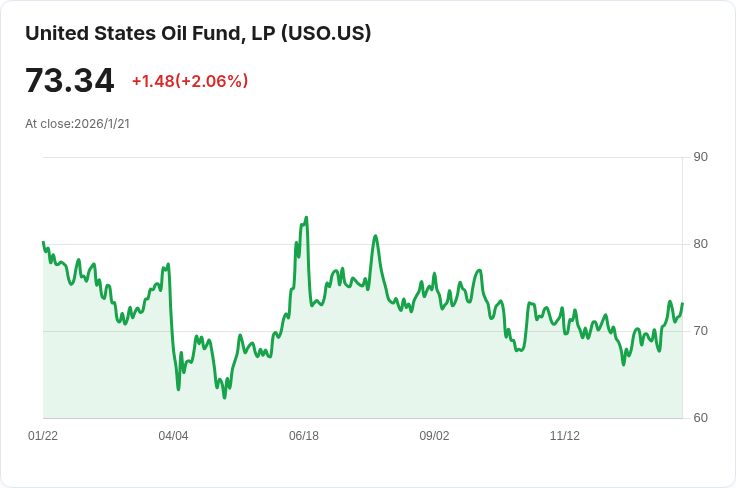Click the second-highest peak after 06/18
736x488 pixels.
pyautogui.click(x=375, y=236)
